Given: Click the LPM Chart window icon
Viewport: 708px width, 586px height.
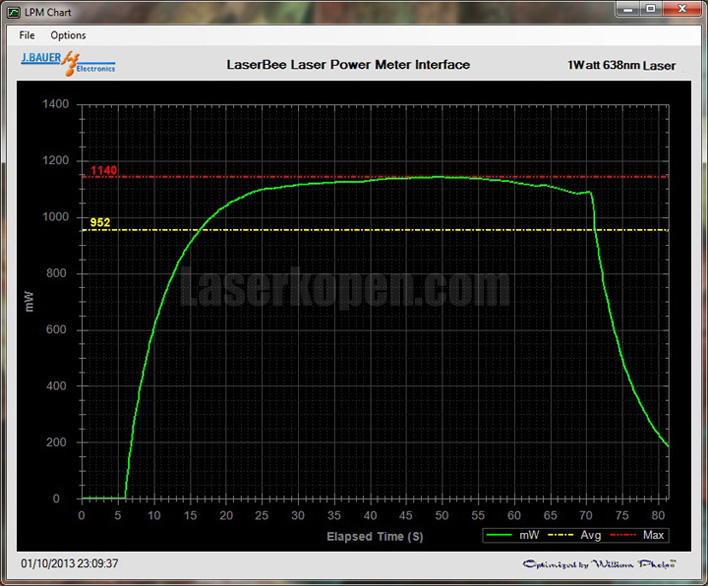Looking at the screenshot, I should point(14,11).
